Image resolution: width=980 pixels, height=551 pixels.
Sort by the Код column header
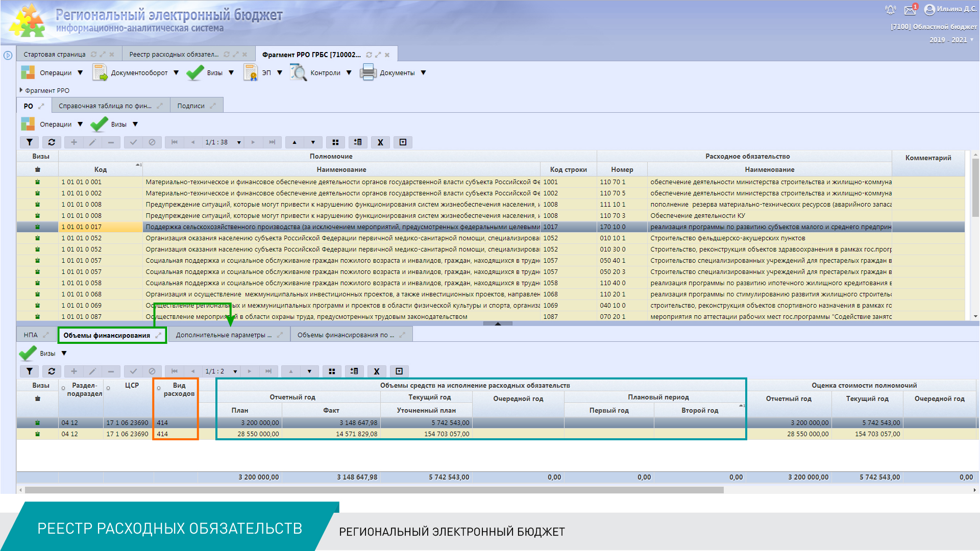coord(101,169)
